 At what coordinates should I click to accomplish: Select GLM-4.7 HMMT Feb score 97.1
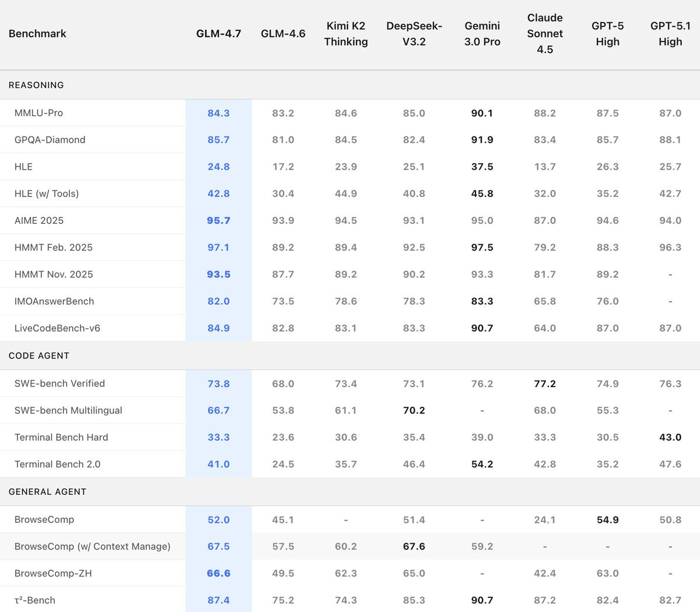pos(219,247)
